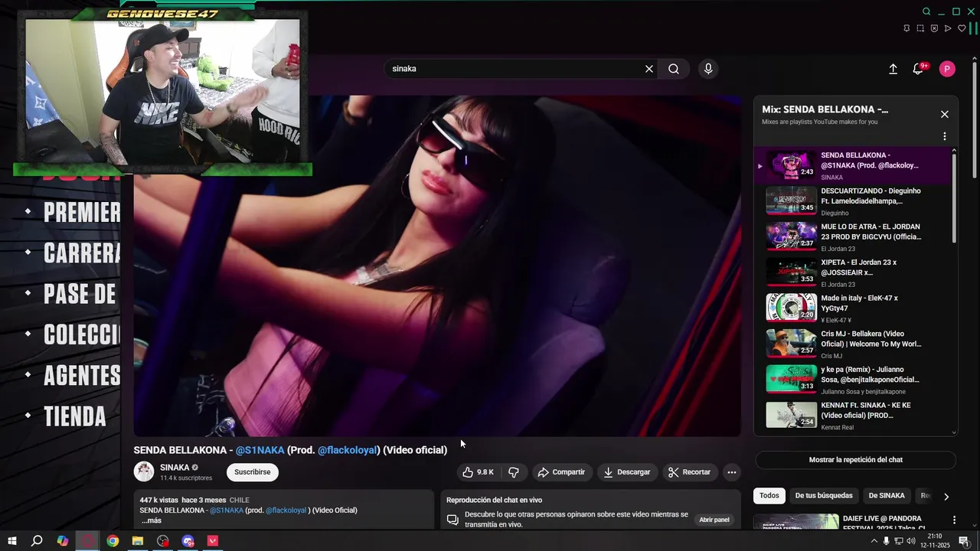980x551 pixels.
Task: Click the search magnifier button beside the sinaka query
Action: point(674,69)
